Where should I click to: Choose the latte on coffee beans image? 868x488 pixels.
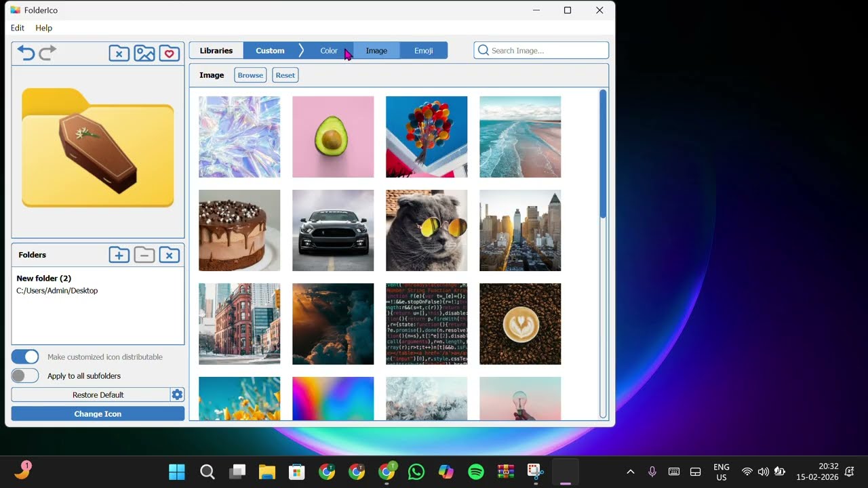click(520, 324)
